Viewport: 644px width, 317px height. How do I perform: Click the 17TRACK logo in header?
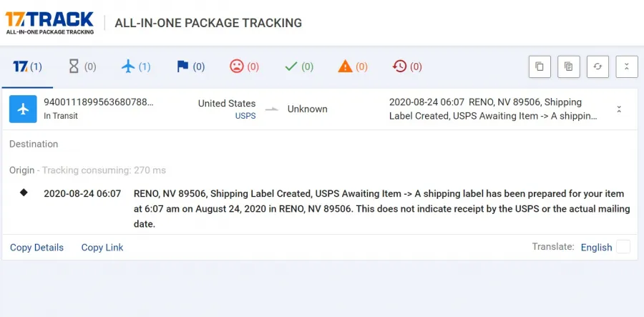49,23
